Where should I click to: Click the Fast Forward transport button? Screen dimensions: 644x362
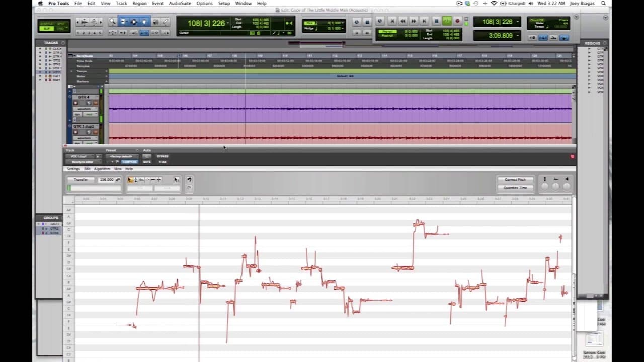[414, 21]
